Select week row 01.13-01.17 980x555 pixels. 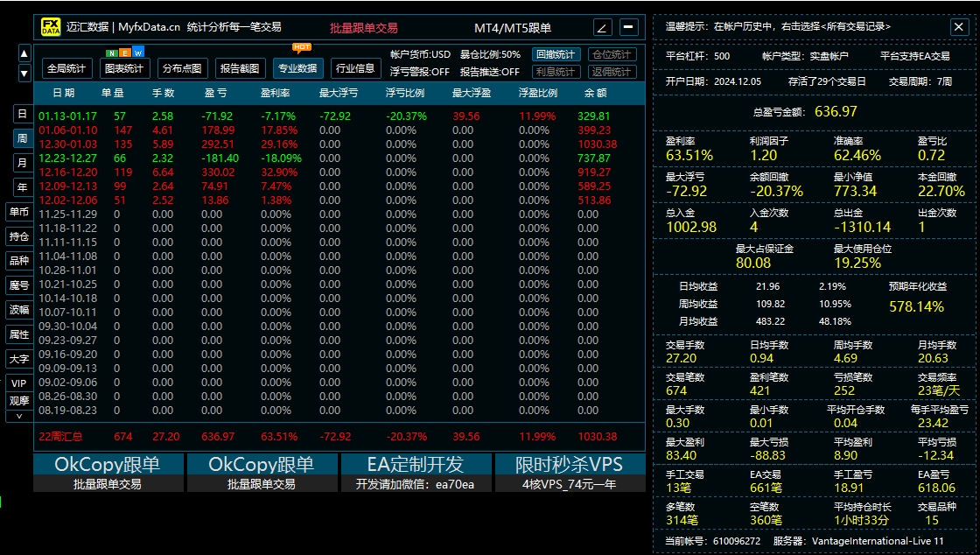pos(339,116)
